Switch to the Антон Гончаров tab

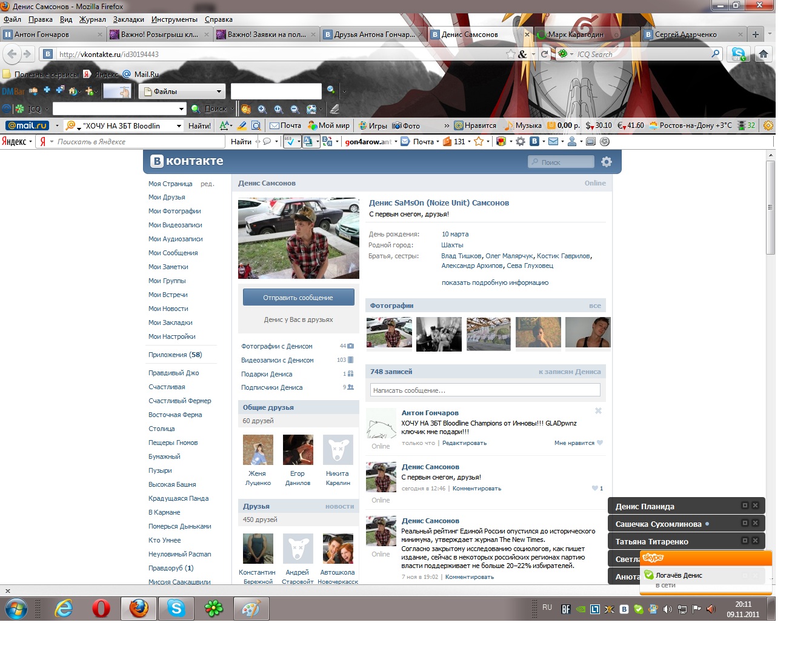pyautogui.click(x=53, y=35)
